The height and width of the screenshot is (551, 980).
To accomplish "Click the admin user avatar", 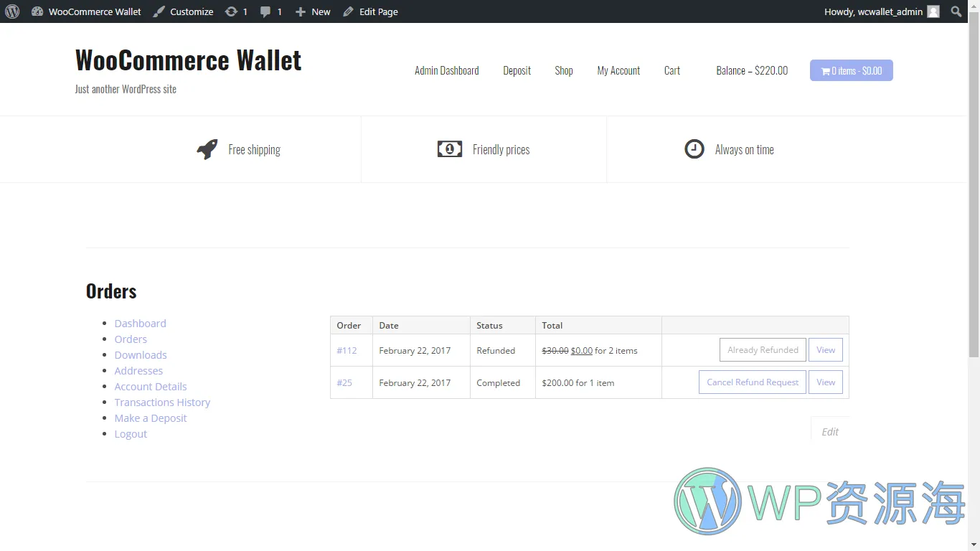I will pyautogui.click(x=933, y=11).
